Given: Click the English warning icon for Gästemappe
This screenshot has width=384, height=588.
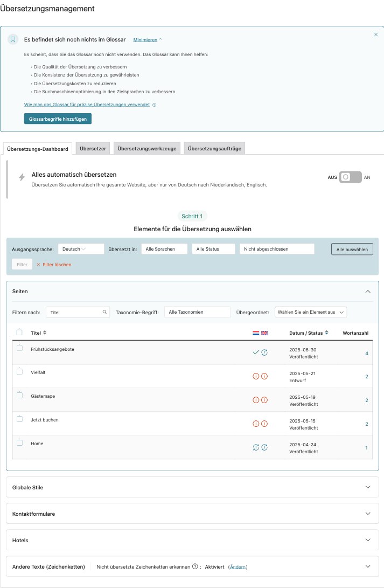Looking at the screenshot, I should coord(264,399).
